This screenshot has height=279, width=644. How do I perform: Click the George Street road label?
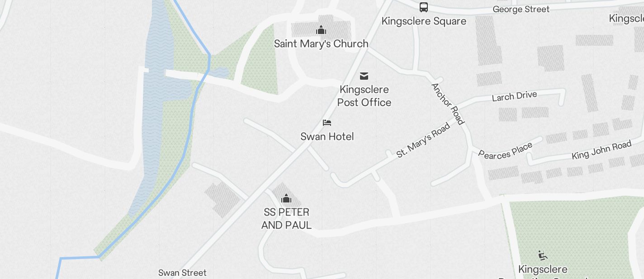click(x=521, y=10)
